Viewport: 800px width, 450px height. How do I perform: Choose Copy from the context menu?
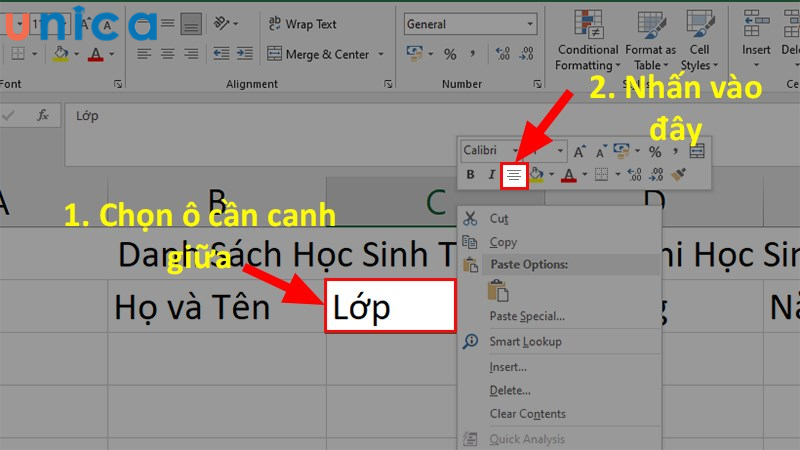pyautogui.click(x=560, y=242)
